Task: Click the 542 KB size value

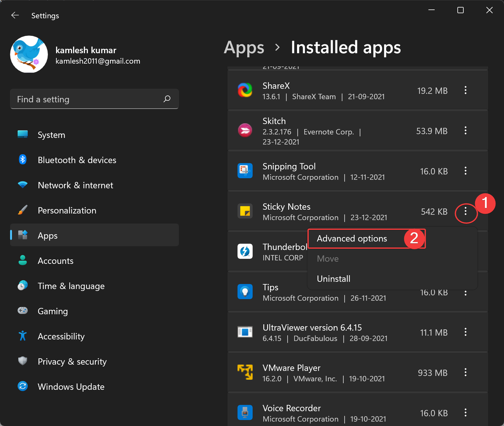Action: click(434, 212)
